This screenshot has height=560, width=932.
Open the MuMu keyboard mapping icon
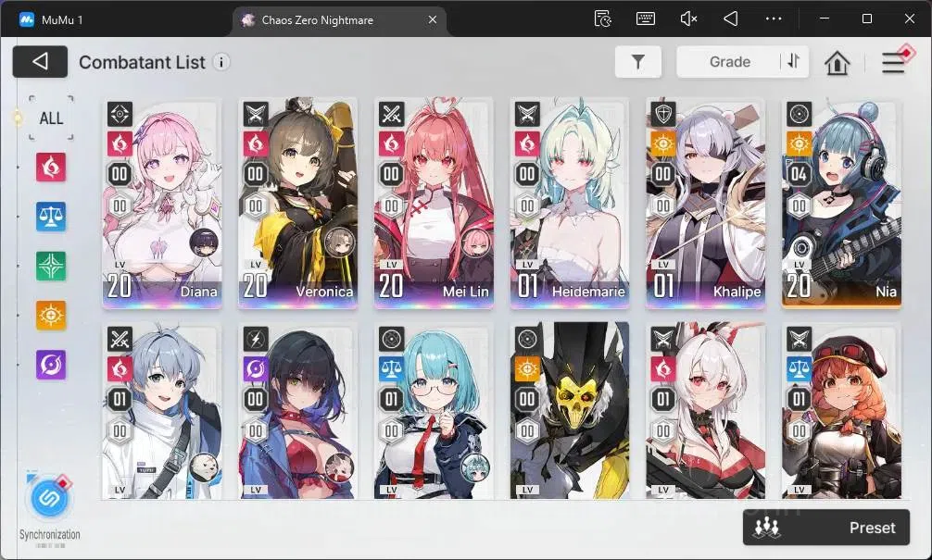tap(646, 19)
